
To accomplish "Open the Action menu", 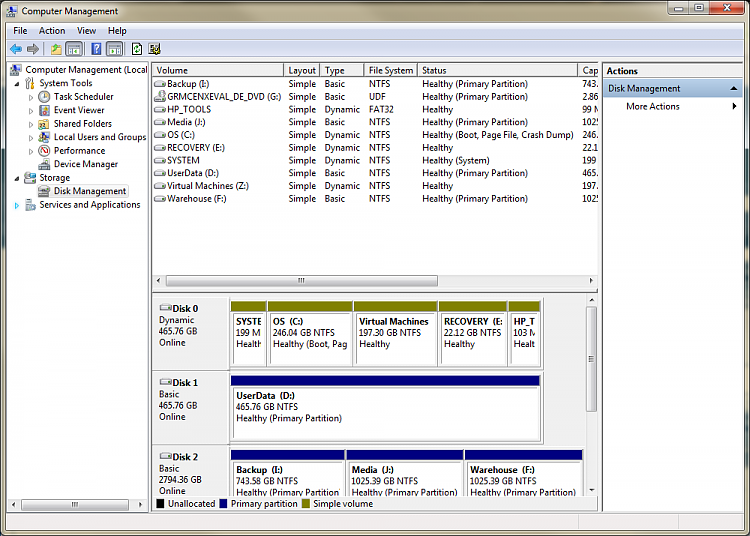I will click(52, 31).
